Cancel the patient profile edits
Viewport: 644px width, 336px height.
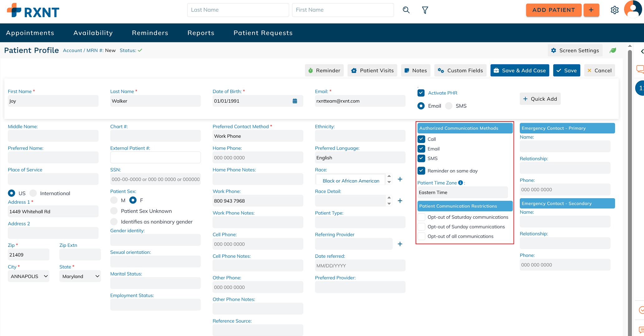click(x=599, y=70)
